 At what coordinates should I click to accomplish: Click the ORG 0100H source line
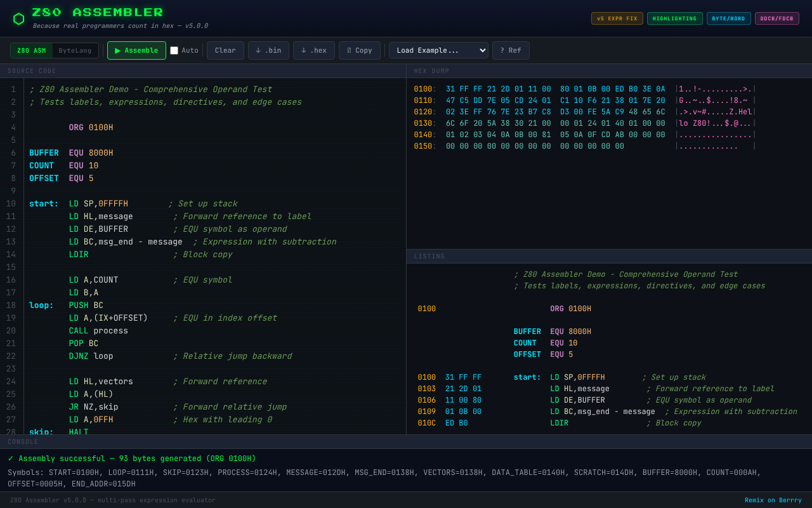(x=91, y=128)
